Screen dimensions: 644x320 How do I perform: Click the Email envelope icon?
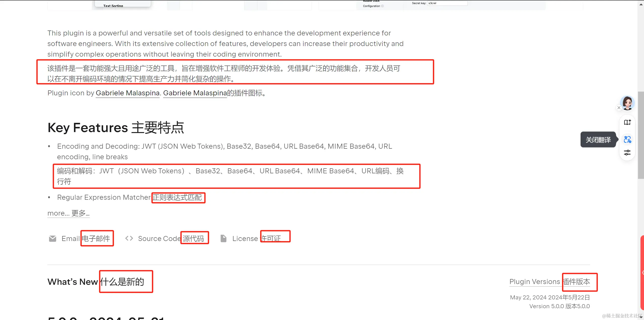pos(53,238)
